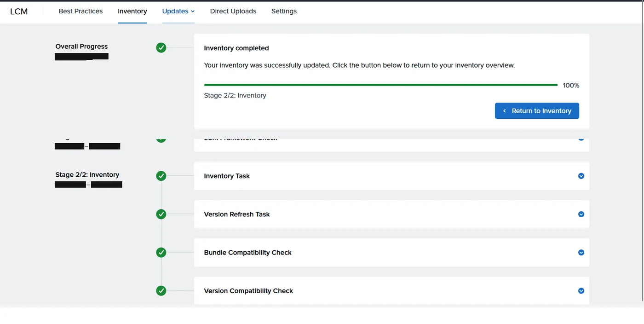Expand the Inventory Task row chevron

pyautogui.click(x=581, y=176)
